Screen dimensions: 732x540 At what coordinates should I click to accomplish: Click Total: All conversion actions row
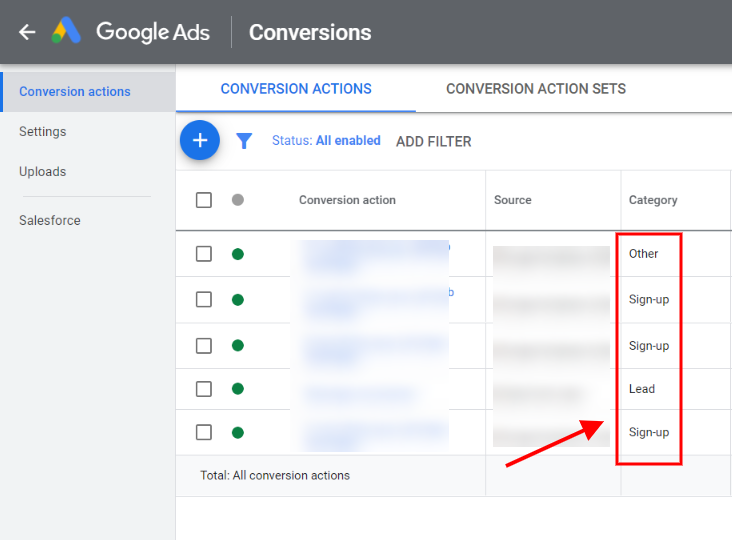point(274,475)
